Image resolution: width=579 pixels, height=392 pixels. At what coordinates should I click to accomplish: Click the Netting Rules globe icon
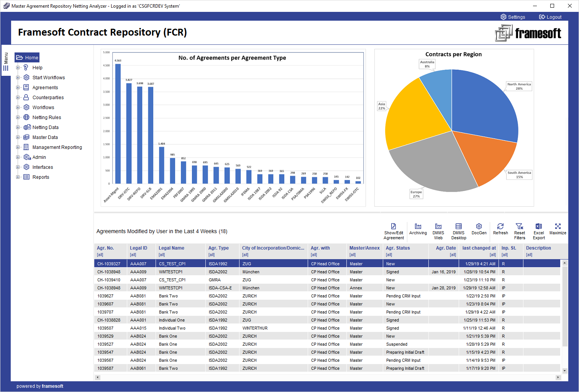click(26, 117)
